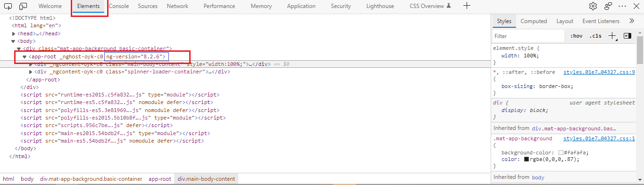
Task: Collapse the body element node
Action: (x=14, y=41)
